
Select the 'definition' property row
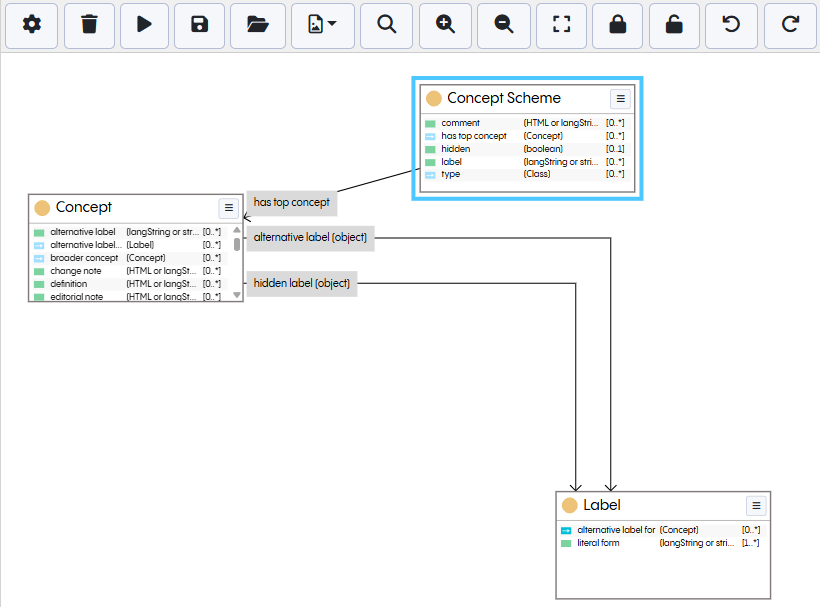pyautogui.click(x=128, y=284)
